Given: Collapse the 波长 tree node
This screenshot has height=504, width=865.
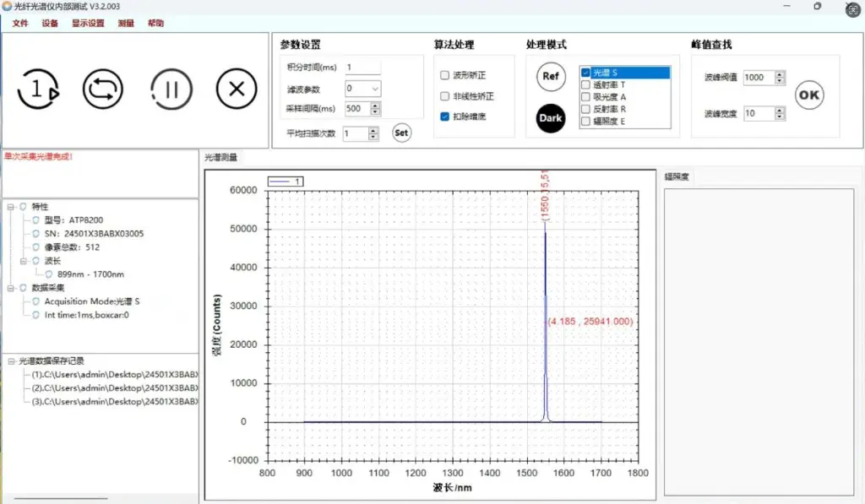Looking at the screenshot, I should [x=23, y=261].
